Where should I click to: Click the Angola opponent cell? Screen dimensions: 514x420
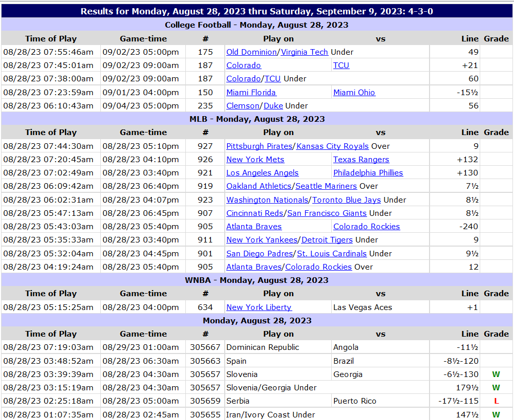point(380,347)
